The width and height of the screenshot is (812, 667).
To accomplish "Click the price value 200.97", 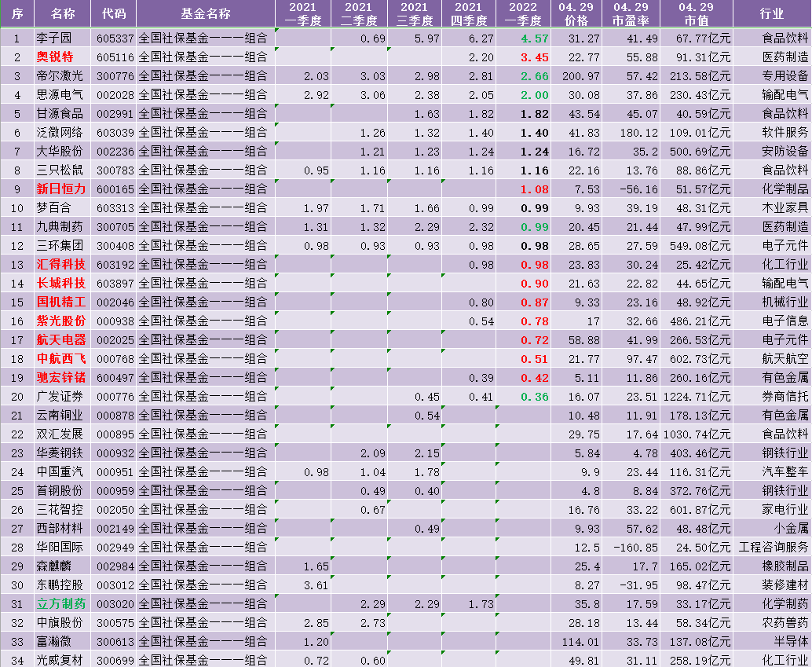I will coord(581,77).
